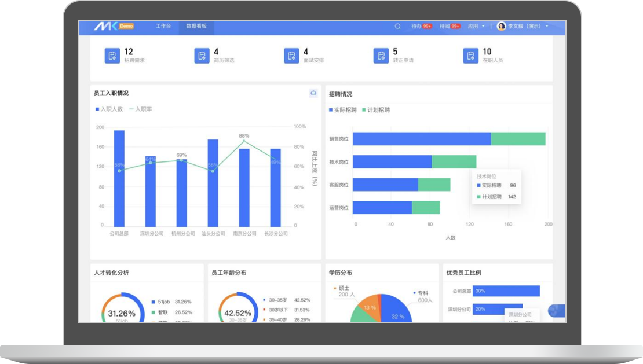This screenshot has height=364, width=643.
Task: Toggle the 入职率 legend line series
Action: click(x=140, y=109)
